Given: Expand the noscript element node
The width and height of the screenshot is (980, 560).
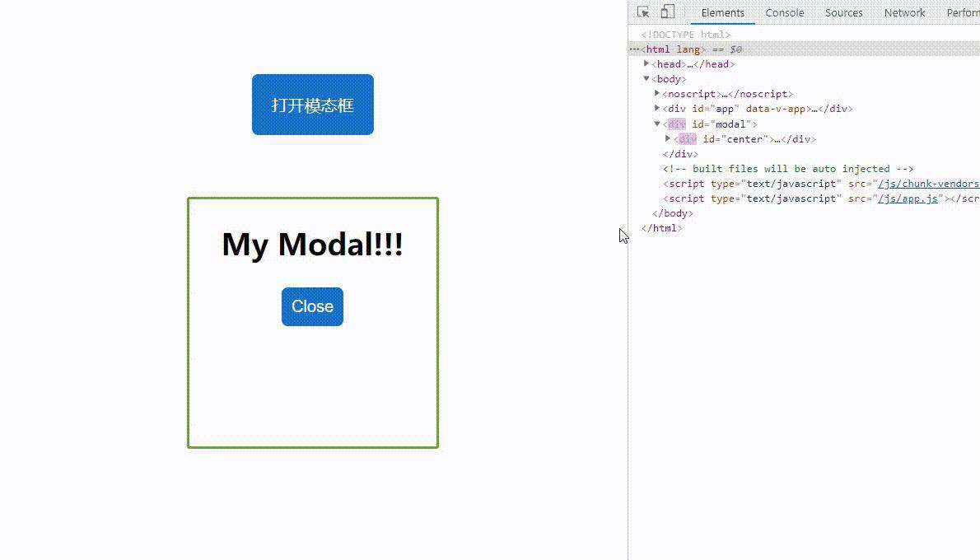Looking at the screenshot, I should [x=657, y=94].
